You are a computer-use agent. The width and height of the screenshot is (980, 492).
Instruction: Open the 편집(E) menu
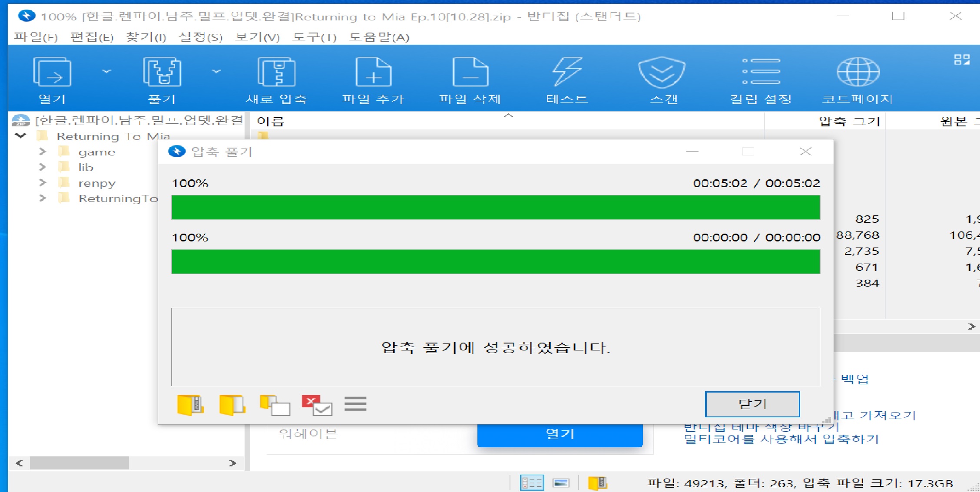pyautogui.click(x=92, y=37)
